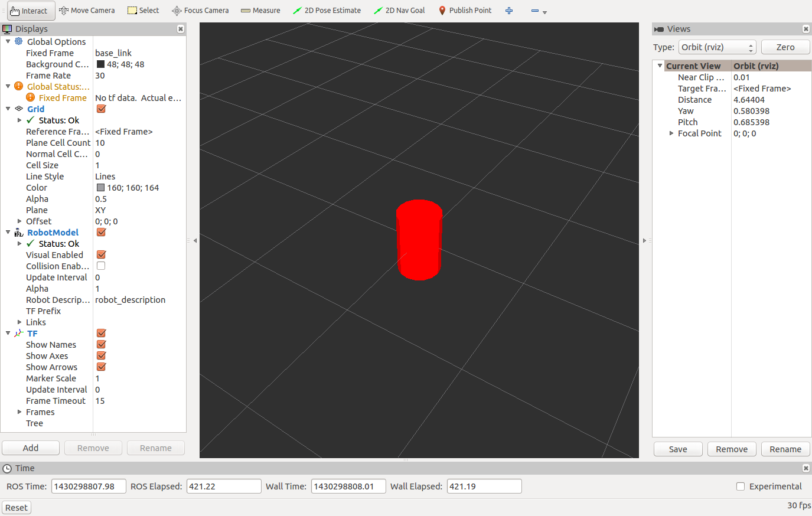Save the current view
Screen dimensions: 812x516
click(x=678, y=449)
